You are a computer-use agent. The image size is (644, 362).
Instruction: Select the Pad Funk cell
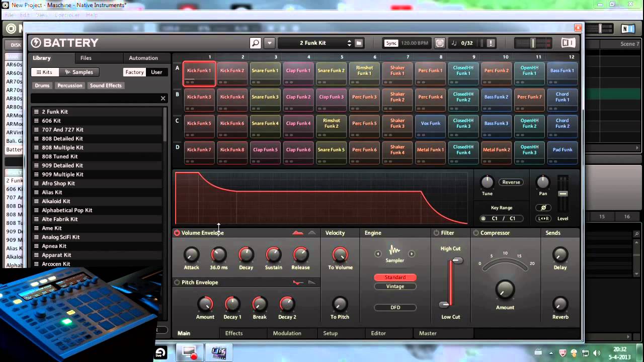tap(562, 152)
